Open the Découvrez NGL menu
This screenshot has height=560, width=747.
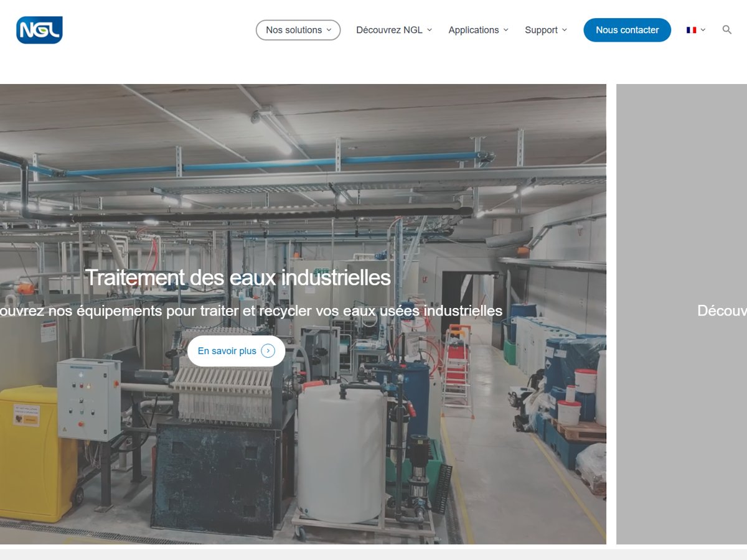(x=394, y=30)
